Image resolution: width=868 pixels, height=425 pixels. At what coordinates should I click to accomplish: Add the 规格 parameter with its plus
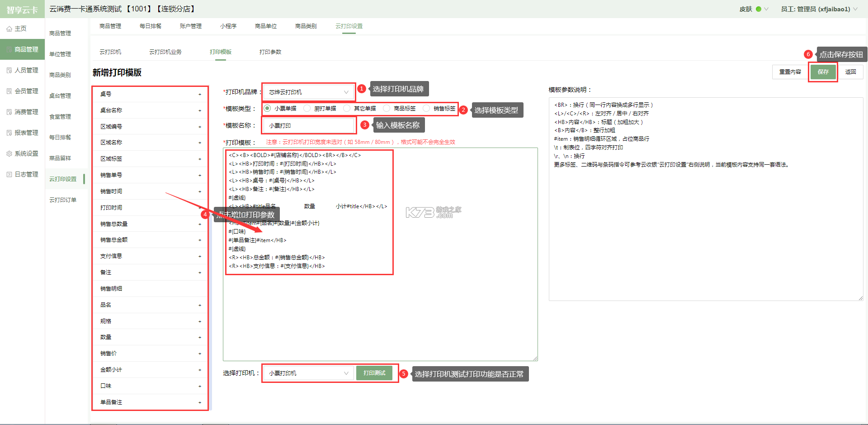click(200, 322)
